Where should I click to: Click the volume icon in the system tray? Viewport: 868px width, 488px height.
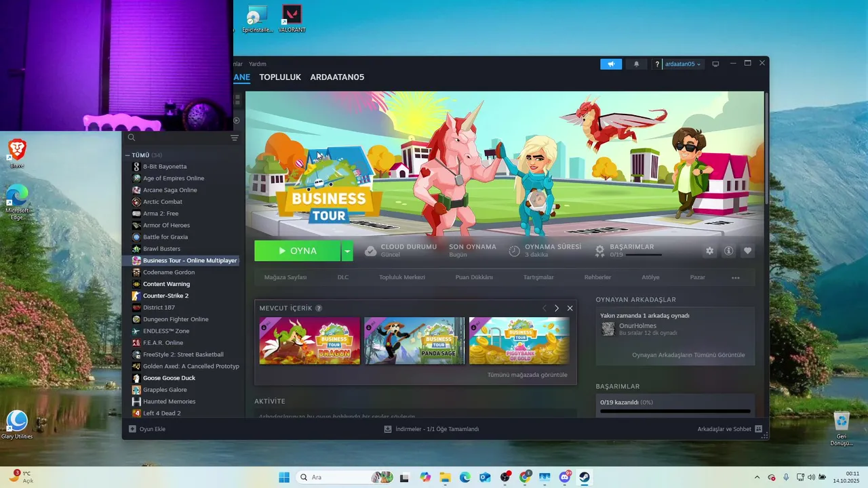pyautogui.click(x=811, y=477)
